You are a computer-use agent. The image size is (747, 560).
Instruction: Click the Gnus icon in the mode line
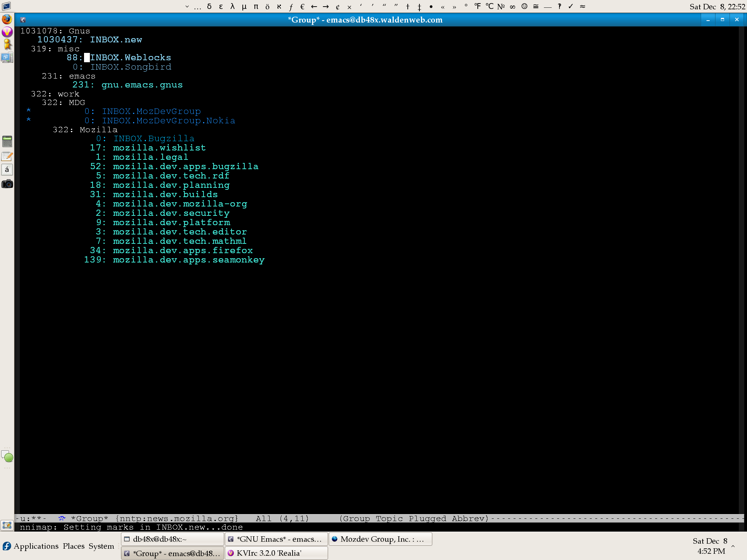tap(62, 518)
